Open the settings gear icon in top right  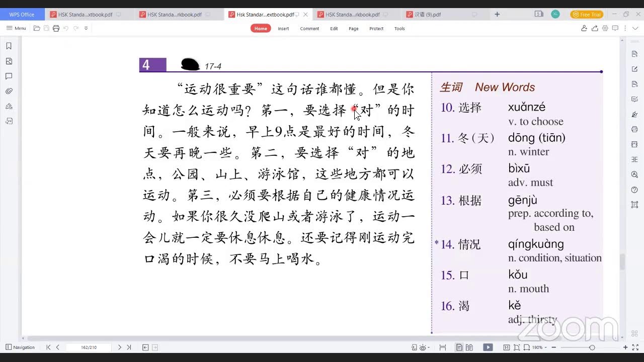pyautogui.click(x=605, y=28)
